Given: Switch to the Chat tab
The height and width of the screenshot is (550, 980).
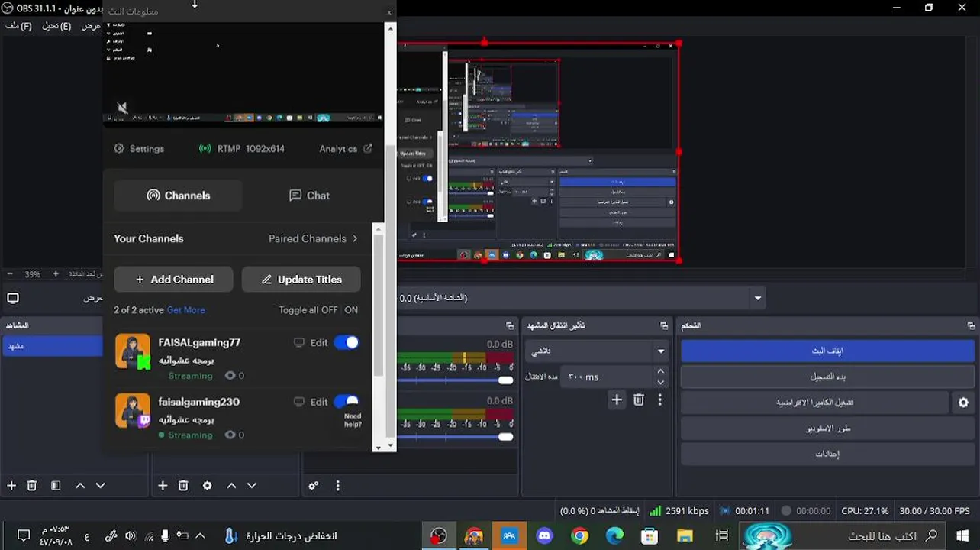Looking at the screenshot, I should pyautogui.click(x=309, y=196).
